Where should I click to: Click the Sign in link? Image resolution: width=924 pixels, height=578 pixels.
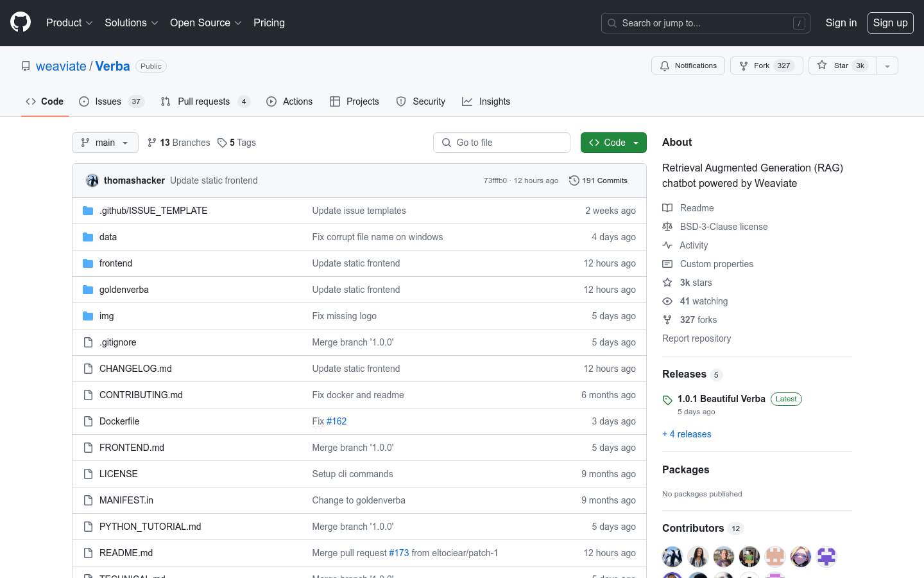click(x=841, y=22)
